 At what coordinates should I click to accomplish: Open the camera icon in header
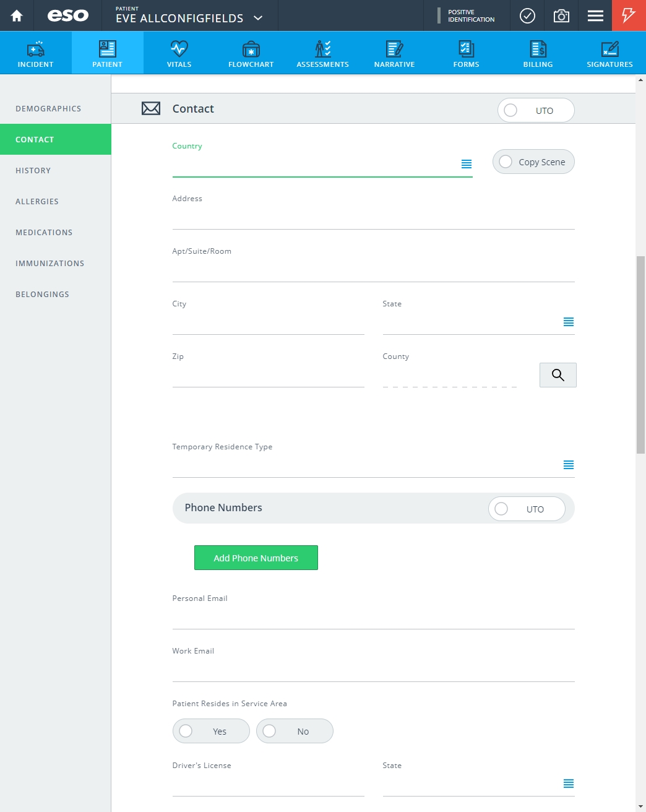coord(561,15)
